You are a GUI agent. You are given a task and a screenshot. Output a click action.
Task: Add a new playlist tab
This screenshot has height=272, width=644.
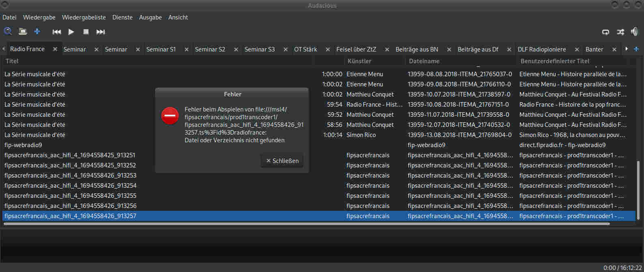pyautogui.click(x=636, y=49)
